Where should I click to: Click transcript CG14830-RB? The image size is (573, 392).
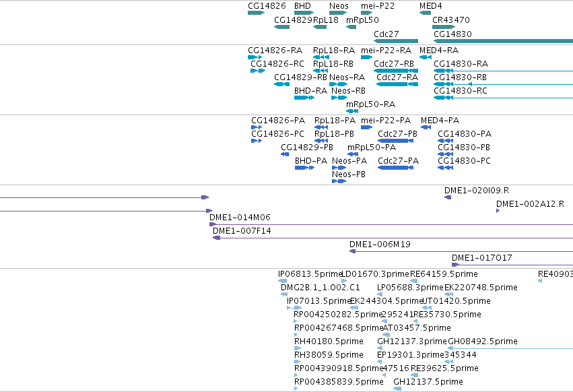tap(503, 84)
